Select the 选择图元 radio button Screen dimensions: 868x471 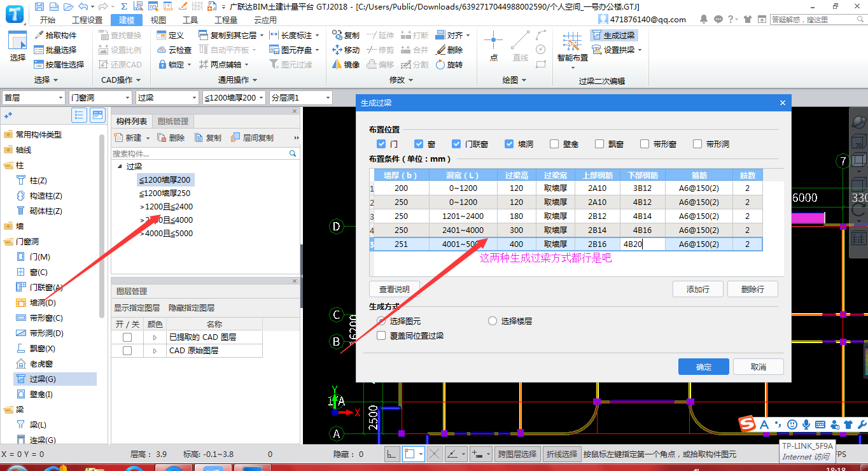[x=381, y=321]
